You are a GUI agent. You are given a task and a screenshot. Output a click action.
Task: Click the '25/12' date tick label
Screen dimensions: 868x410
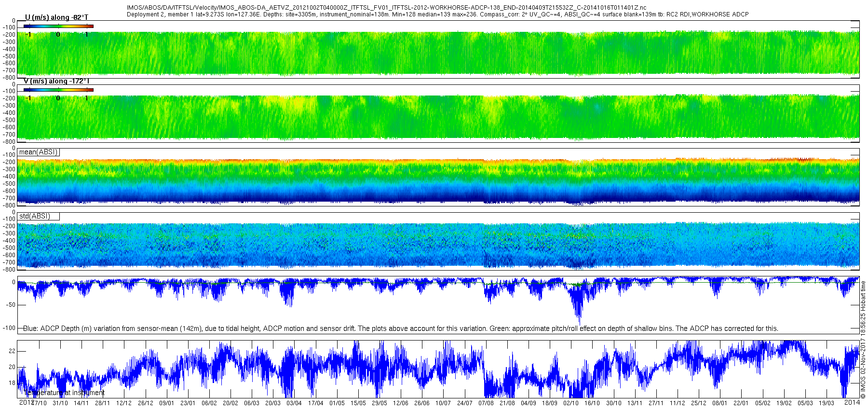[x=699, y=403]
